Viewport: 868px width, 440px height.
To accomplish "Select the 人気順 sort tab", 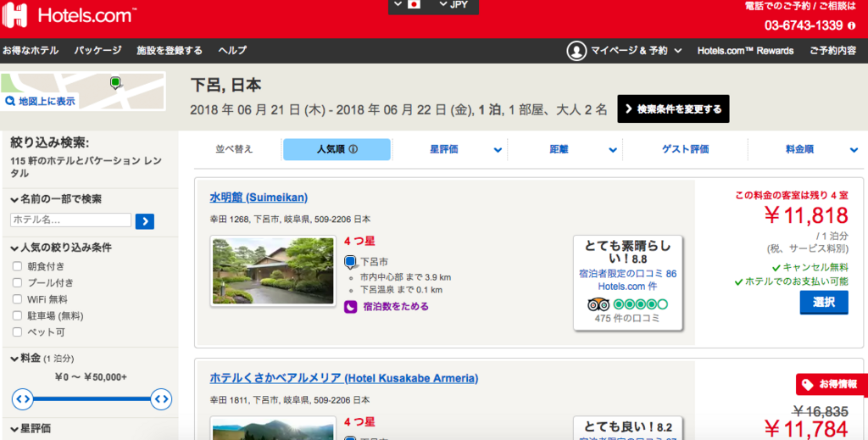I will [x=337, y=149].
